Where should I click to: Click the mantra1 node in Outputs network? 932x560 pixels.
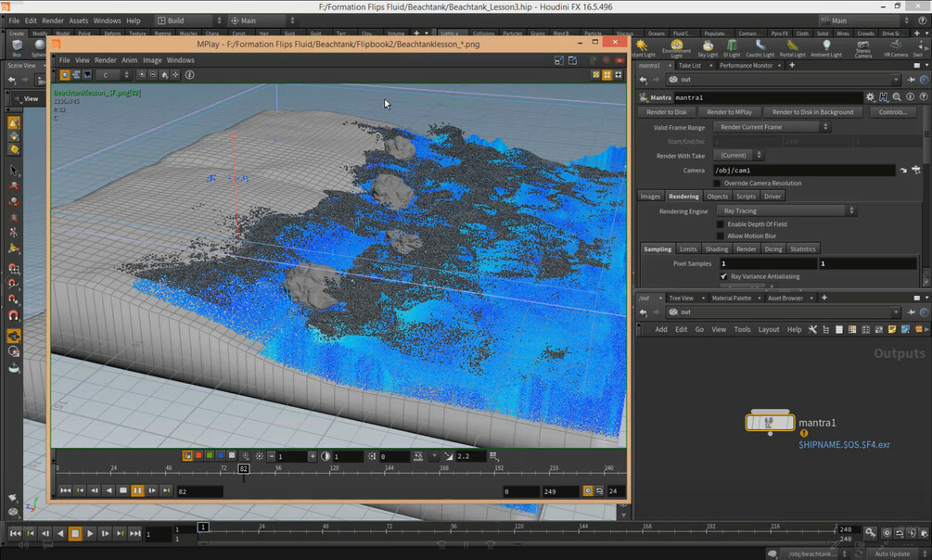tap(770, 424)
